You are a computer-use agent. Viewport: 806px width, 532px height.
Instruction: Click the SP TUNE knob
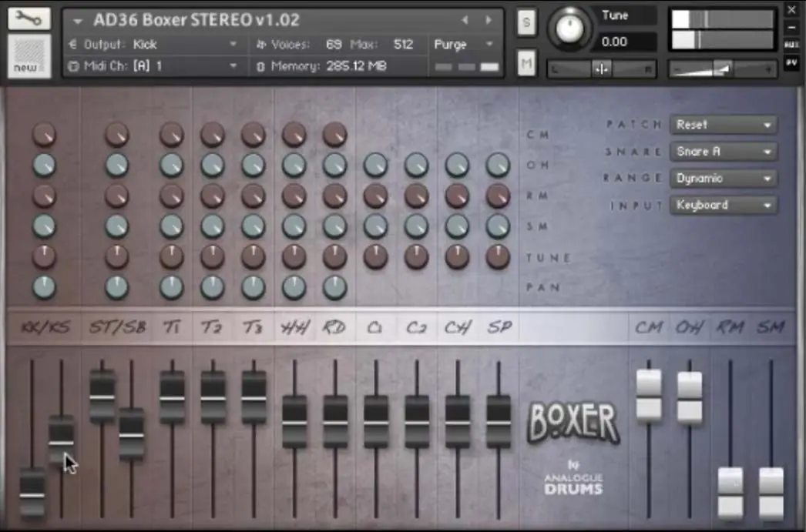coord(498,256)
